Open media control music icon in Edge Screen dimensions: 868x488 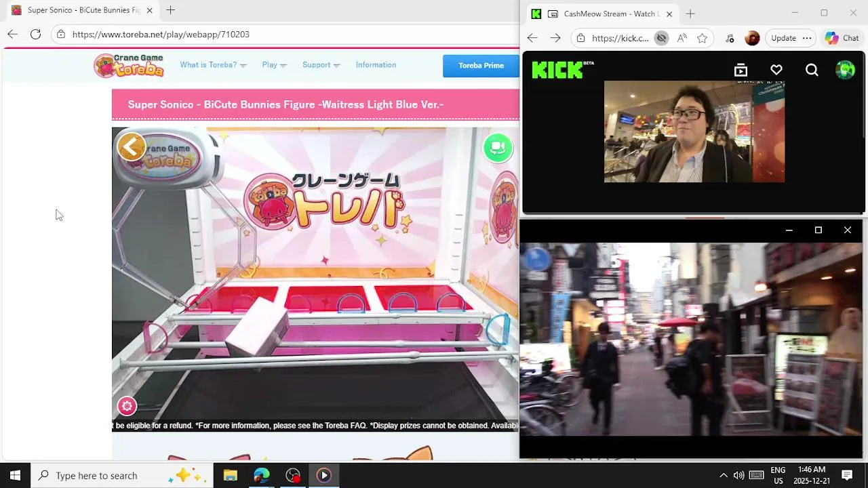(x=730, y=38)
